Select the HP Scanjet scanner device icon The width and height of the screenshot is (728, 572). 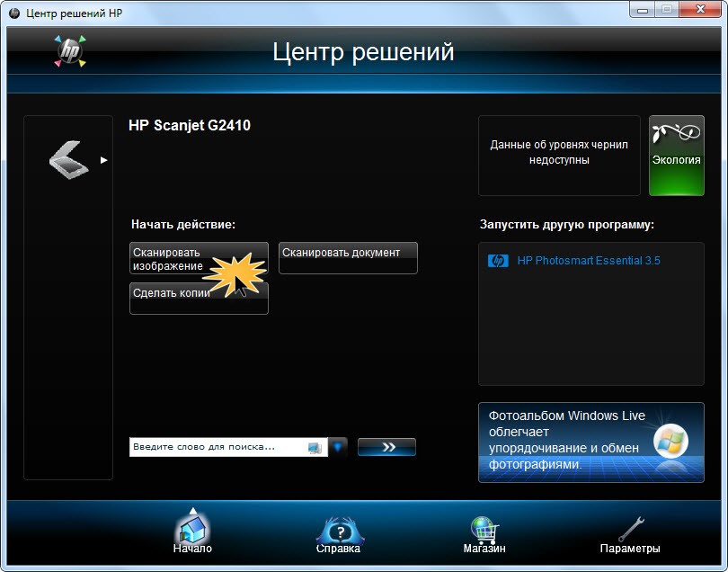coord(68,160)
